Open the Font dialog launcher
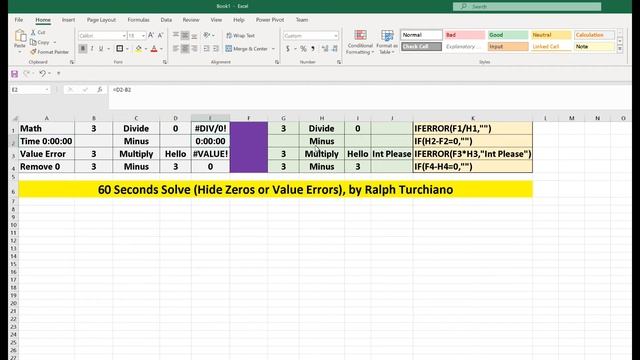Viewport: 640px width, 360px height. click(165, 62)
